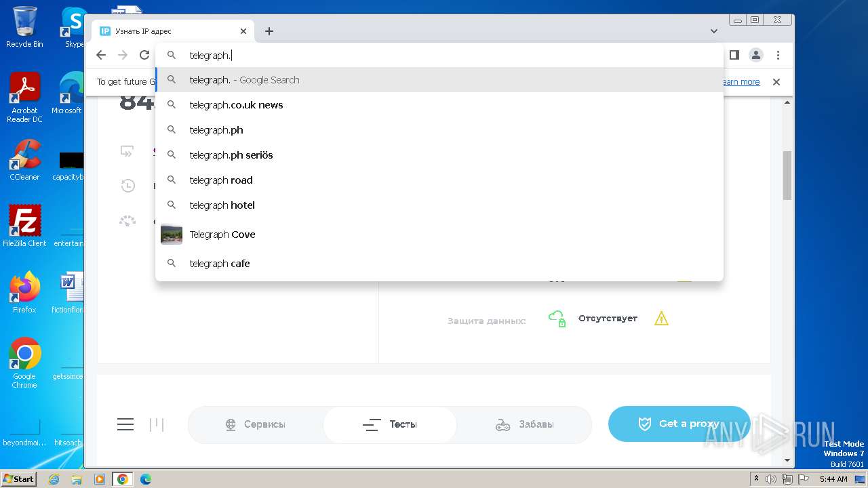Open the Skype desktop icon

click(x=73, y=27)
